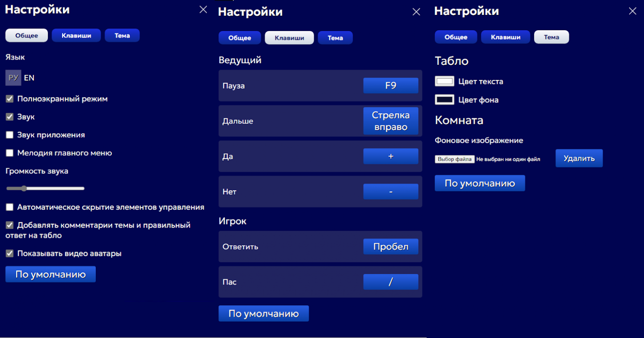
Task: Open Клавиши tab above the Табло section
Action: coord(506,37)
